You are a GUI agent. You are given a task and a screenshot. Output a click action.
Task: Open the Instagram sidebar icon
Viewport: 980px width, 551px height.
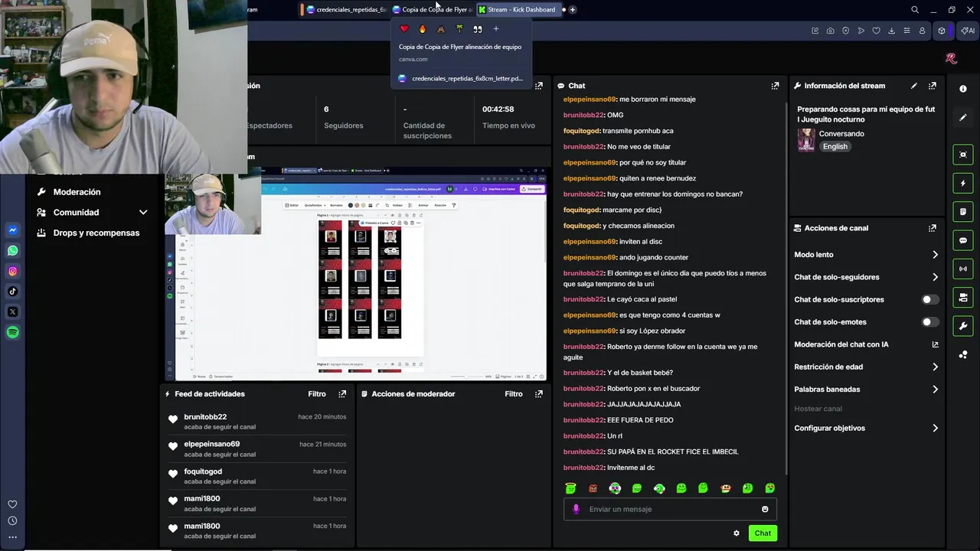click(13, 271)
